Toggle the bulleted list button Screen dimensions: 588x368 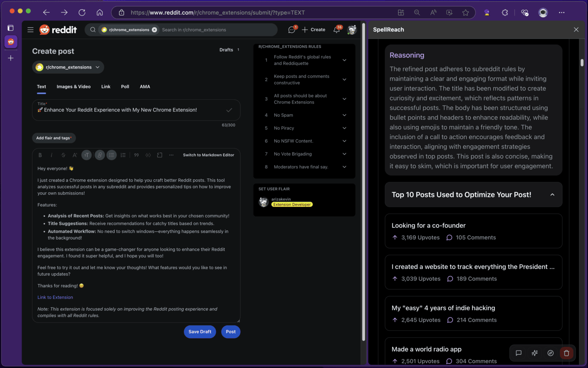(111, 155)
